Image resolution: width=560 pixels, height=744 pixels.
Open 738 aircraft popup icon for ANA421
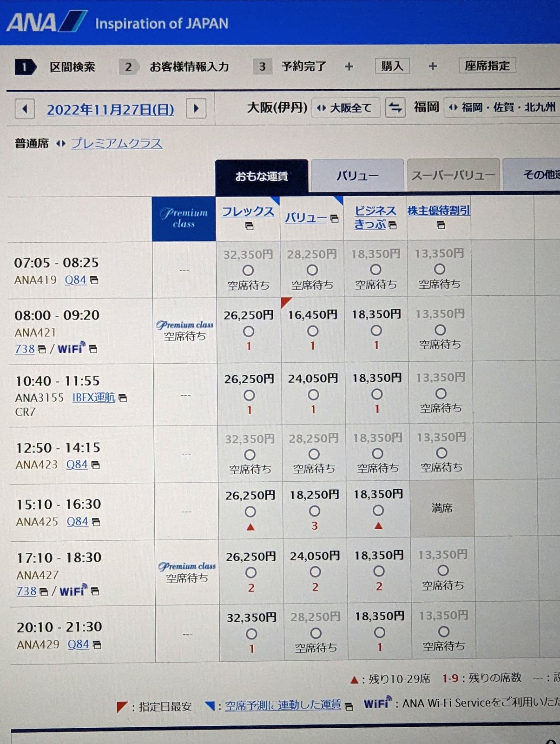point(42,349)
